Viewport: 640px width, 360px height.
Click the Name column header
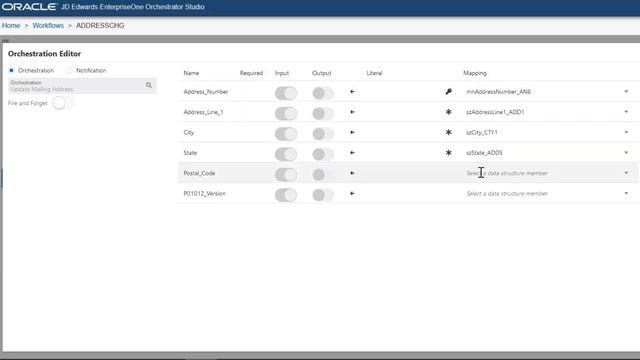(191, 73)
